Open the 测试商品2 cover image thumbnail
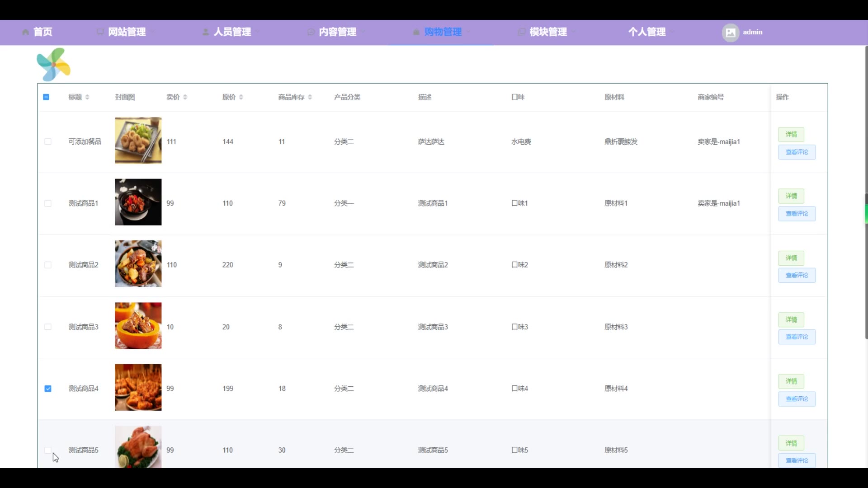The image size is (868, 488). (x=138, y=264)
